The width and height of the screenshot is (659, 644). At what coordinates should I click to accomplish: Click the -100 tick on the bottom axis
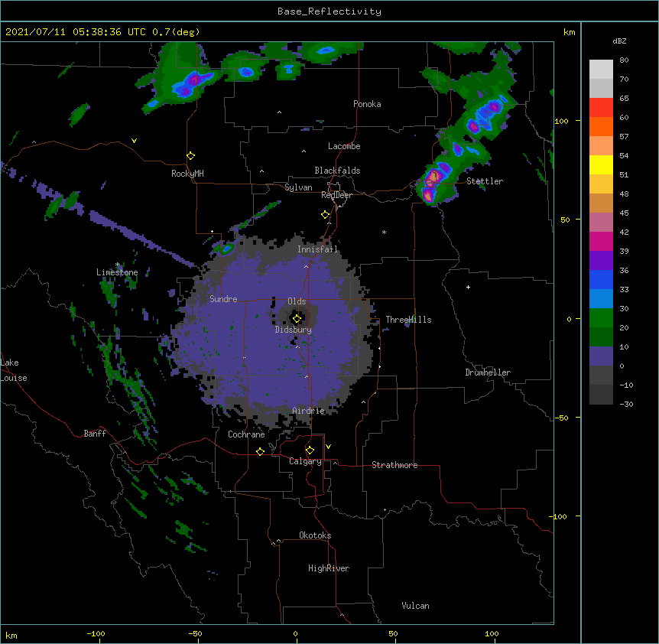(x=96, y=633)
